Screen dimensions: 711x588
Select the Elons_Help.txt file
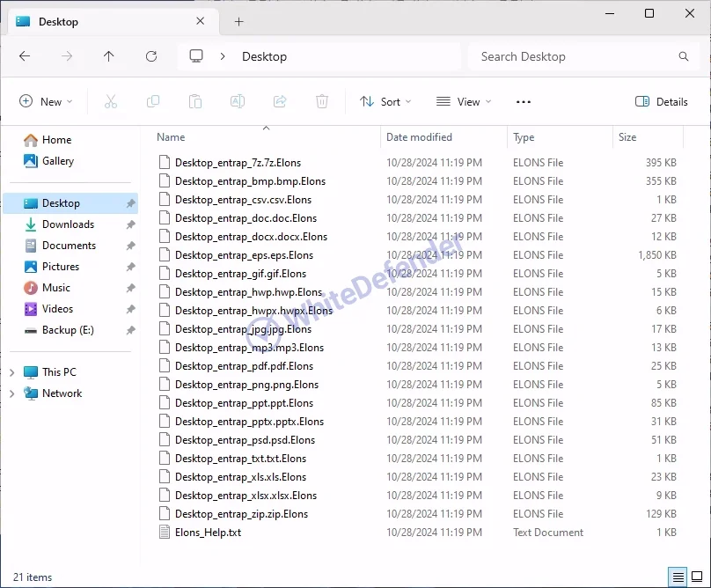[208, 533]
